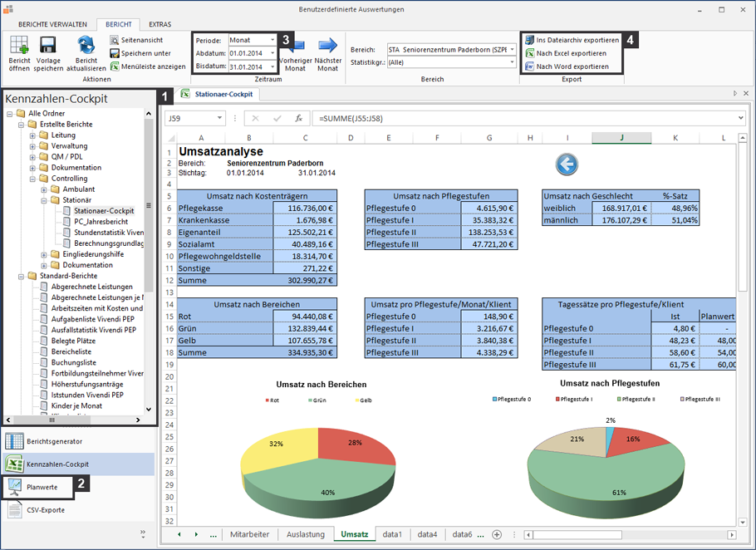The width and height of the screenshot is (756, 550).
Task: Click the blue back arrow in spreadsheet
Action: click(567, 165)
